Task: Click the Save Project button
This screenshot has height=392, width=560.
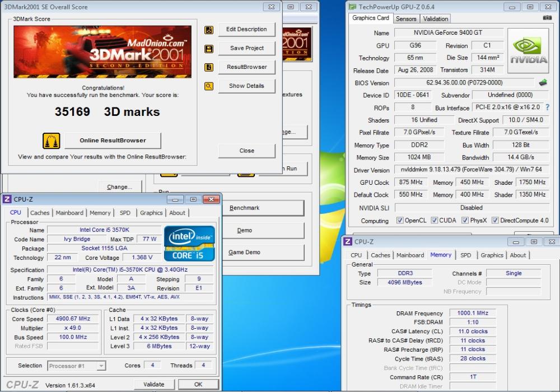Action: pyautogui.click(x=246, y=48)
